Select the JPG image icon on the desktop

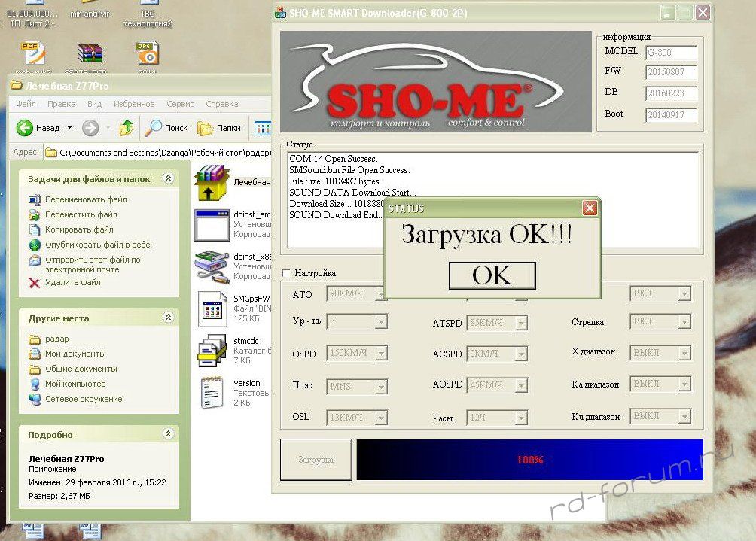tap(148, 53)
